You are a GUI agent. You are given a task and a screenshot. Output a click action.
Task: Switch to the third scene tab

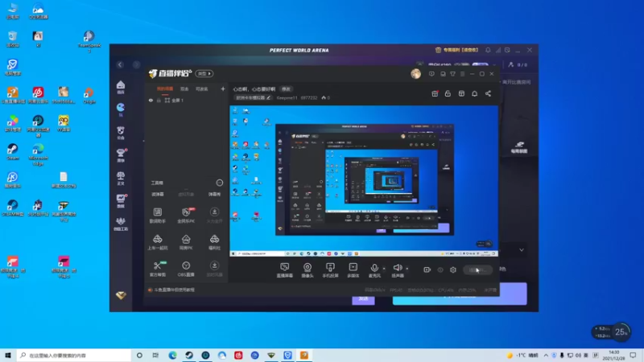[x=202, y=88]
